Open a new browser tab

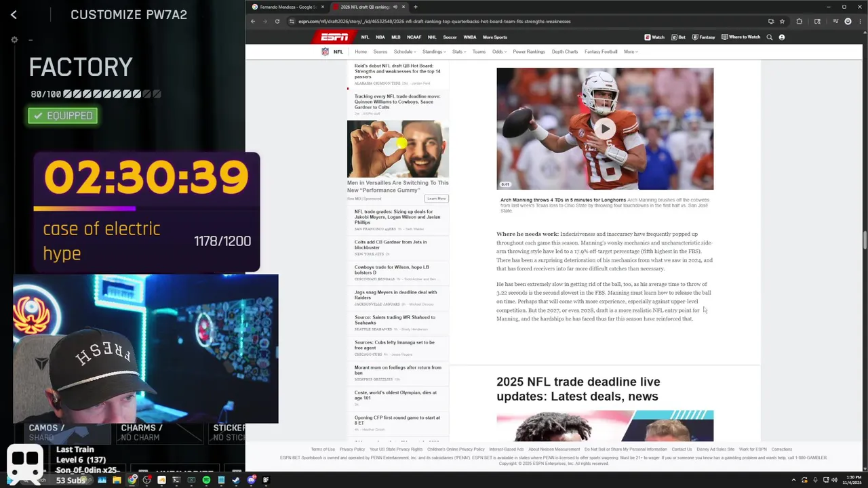point(415,7)
